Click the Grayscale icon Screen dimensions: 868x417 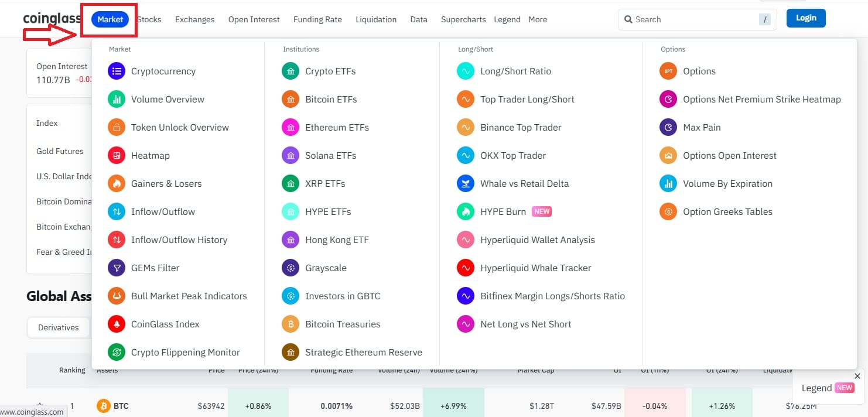[x=291, y=268]
